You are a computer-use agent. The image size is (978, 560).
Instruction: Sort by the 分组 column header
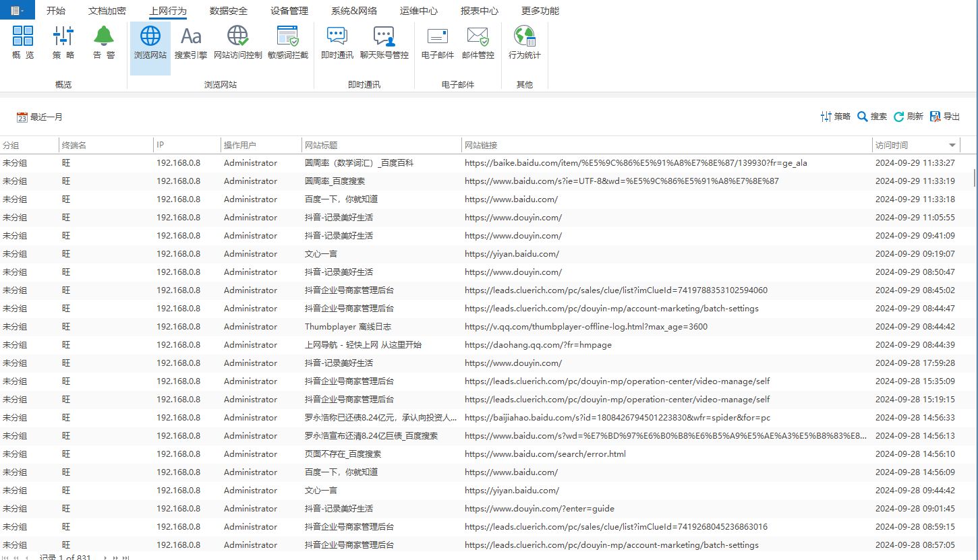(x=29, y=145)
